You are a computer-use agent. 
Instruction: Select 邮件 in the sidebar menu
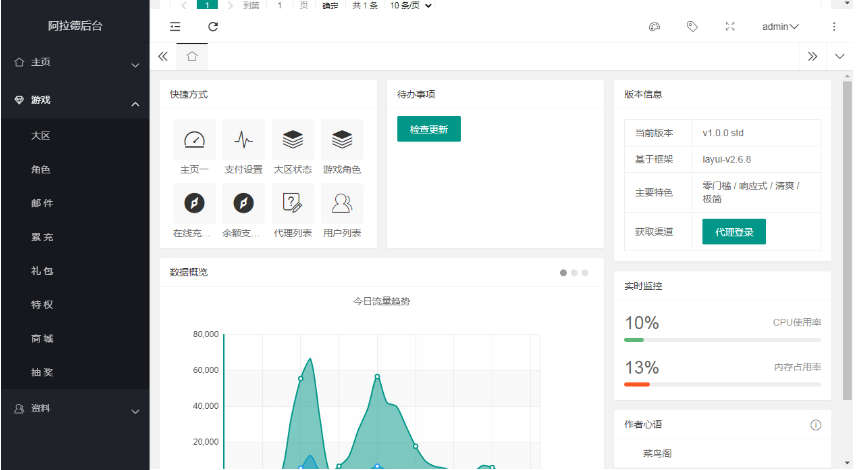coord(42,203)
